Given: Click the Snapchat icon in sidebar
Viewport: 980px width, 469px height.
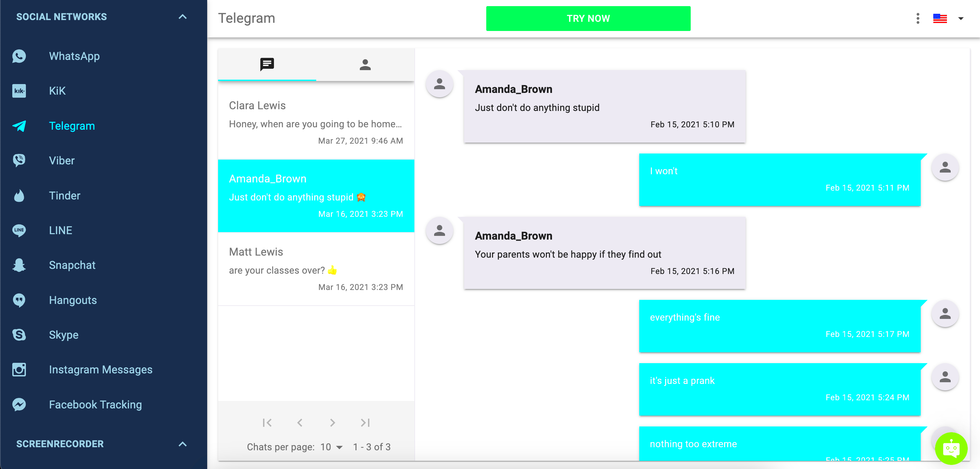Looking at the screenshot, I should point(19,265).
